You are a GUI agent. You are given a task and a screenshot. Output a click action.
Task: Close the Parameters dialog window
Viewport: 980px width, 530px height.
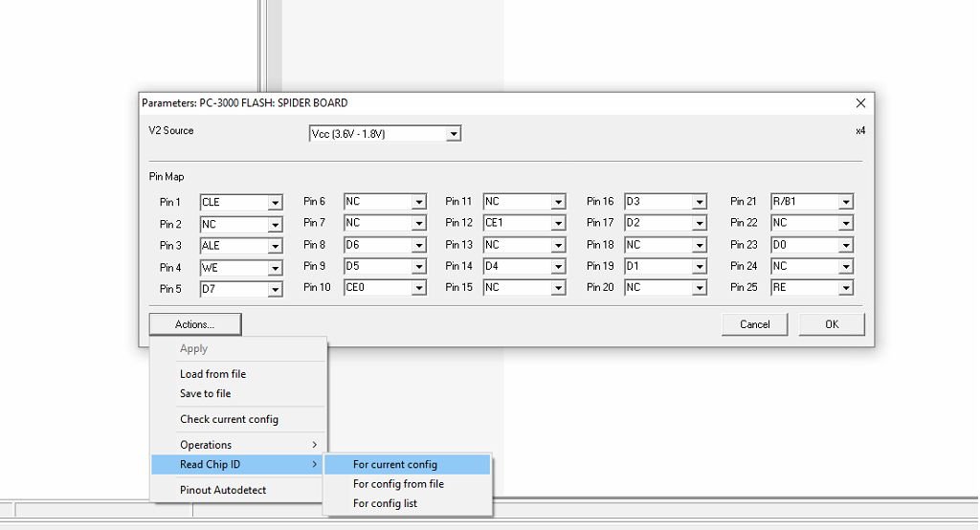point(860,103)
